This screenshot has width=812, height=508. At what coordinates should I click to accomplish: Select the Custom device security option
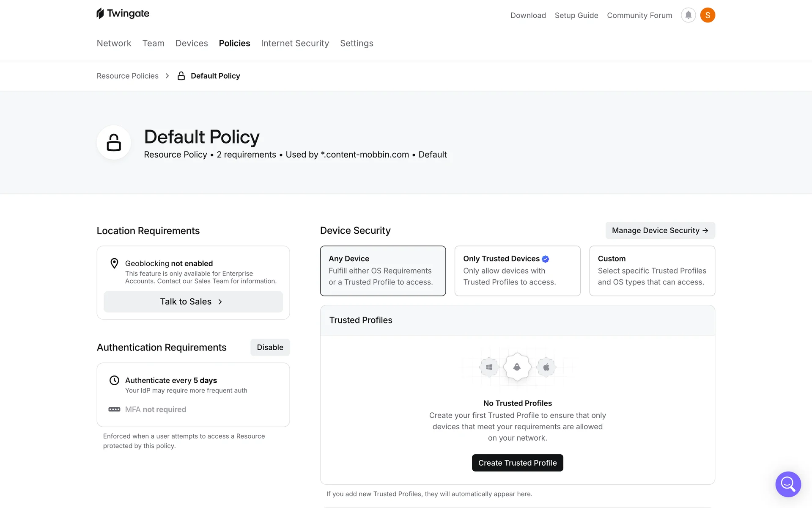click(x=652, y=271)
